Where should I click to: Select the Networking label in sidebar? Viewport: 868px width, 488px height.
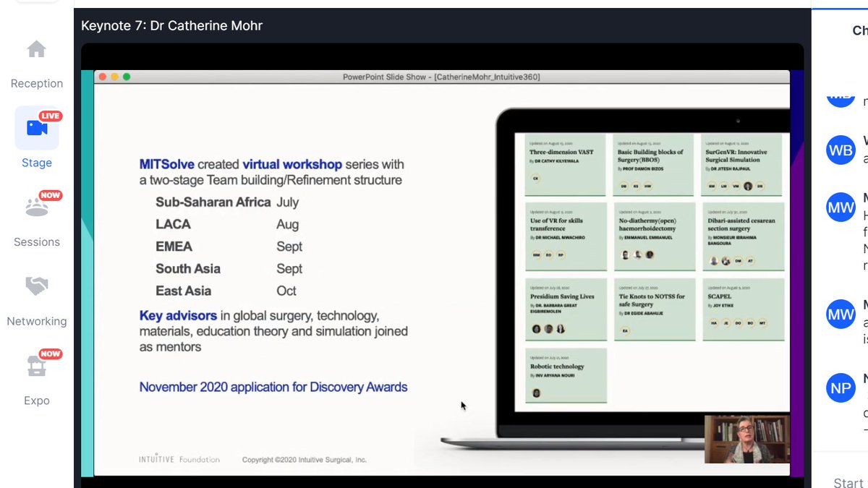[37, 321]
